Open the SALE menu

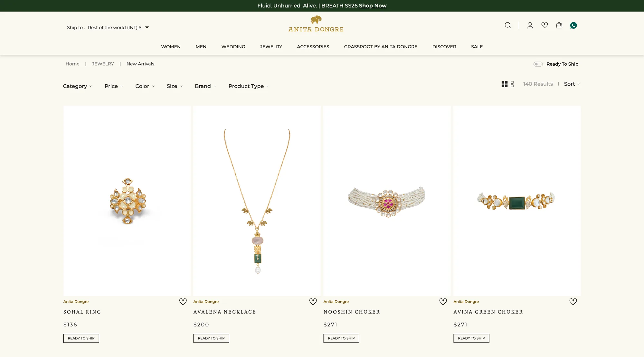(477, 47)
